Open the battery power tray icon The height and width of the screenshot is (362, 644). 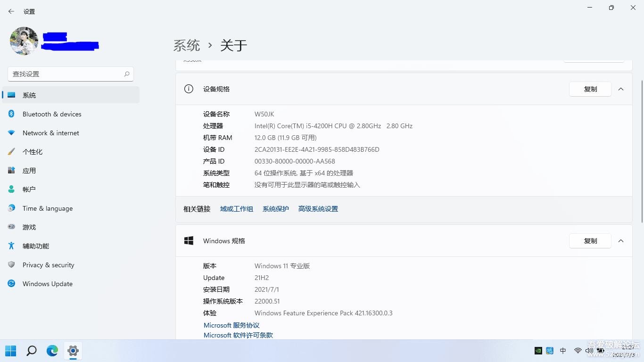(601, 351)
